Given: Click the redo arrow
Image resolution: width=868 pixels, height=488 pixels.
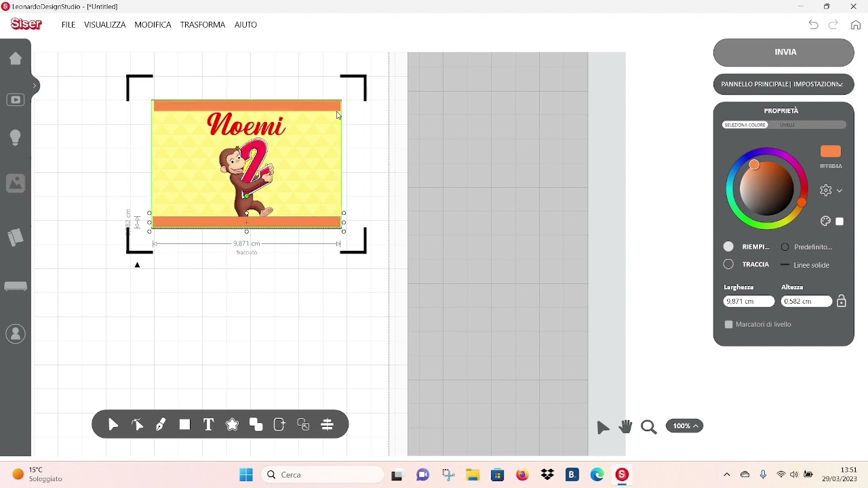Looking at the screenshot, I should coord(834,25).
